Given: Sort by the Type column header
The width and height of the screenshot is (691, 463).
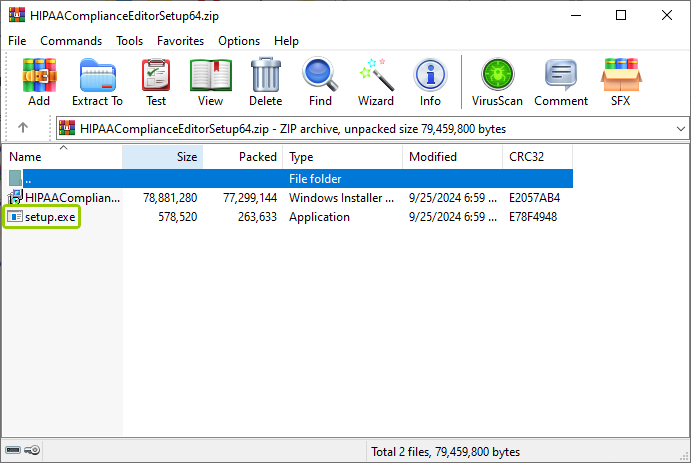Looking at the screenshot, I should click(x=342, y=157).
